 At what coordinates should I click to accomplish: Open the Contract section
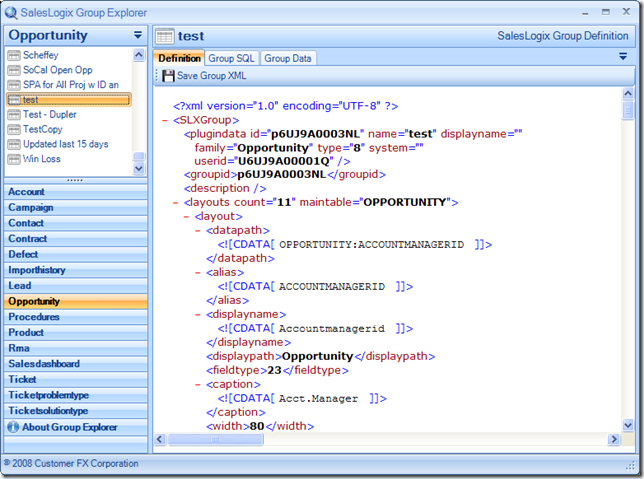76,239
